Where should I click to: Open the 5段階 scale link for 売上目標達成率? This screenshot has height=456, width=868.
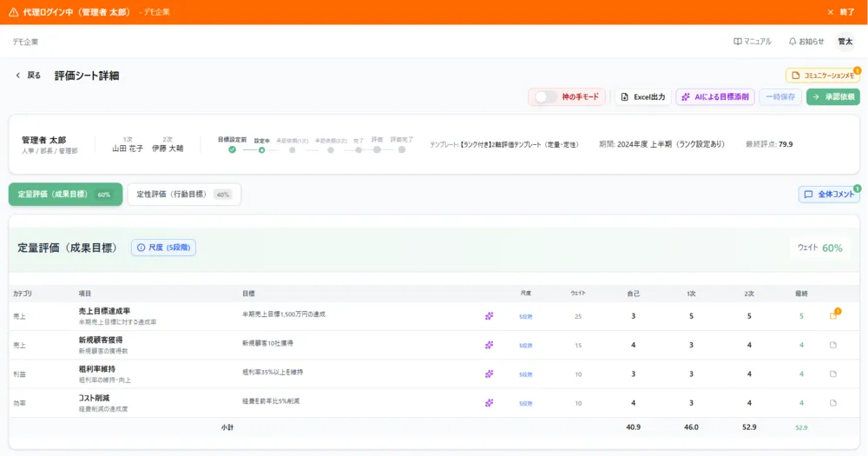click(x=526, y=317)
